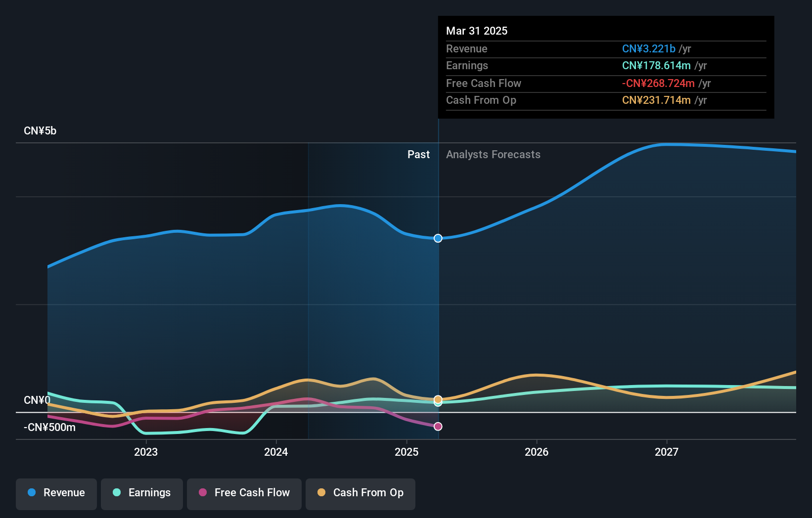Select the orange Cash From Op data point
812x518 pixels.
click(x=438, y=399)
